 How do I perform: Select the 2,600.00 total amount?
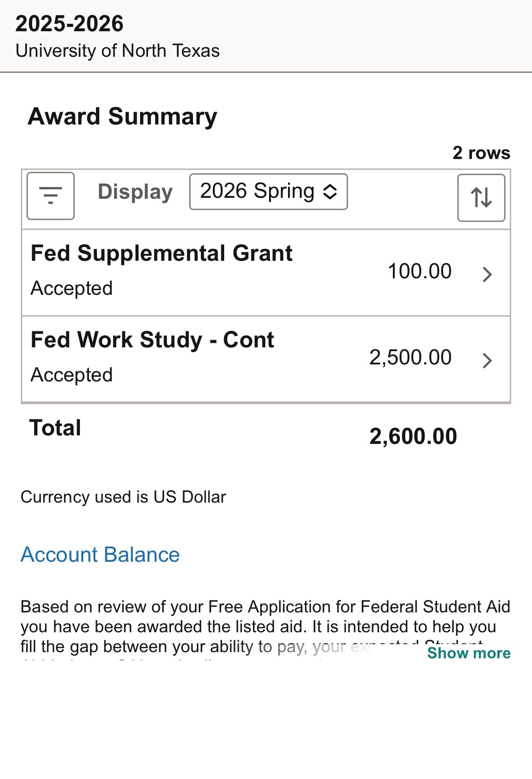[x=413, y=436]
